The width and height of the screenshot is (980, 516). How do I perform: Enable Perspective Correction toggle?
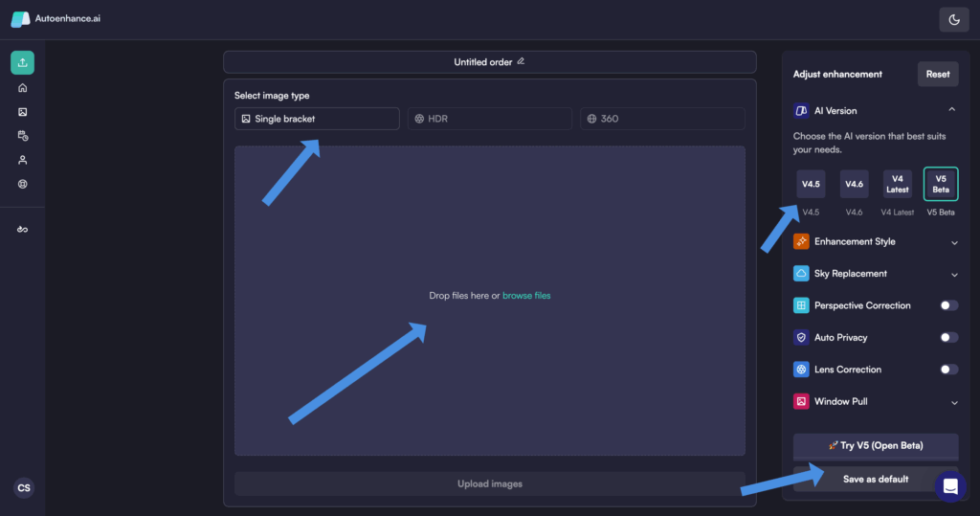[948, 305]
